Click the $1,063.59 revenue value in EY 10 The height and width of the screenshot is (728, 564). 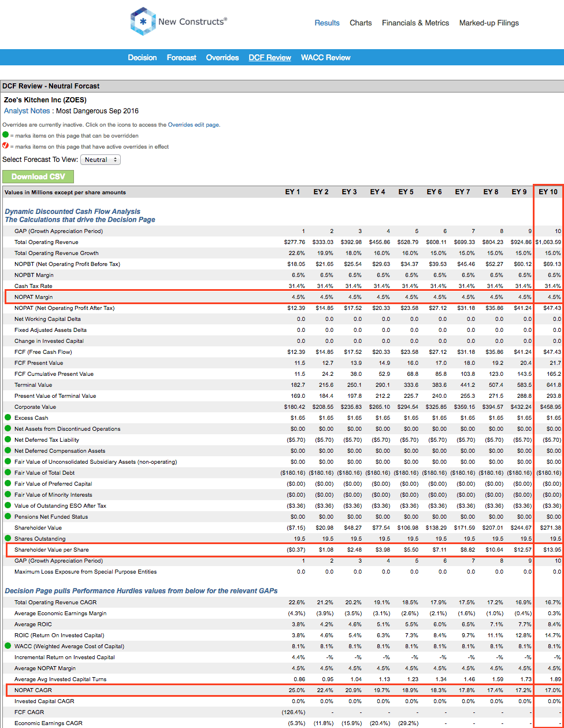pos(548,242)
